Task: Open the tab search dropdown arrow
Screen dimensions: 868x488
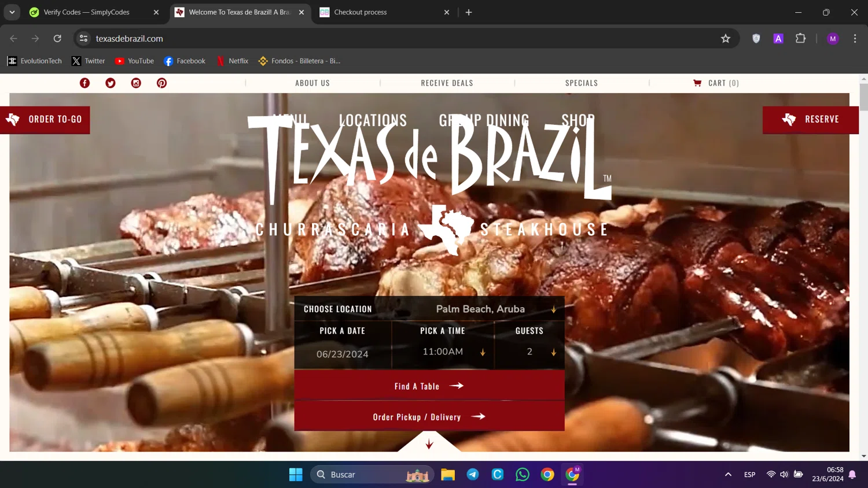Action: pos(12,12)
